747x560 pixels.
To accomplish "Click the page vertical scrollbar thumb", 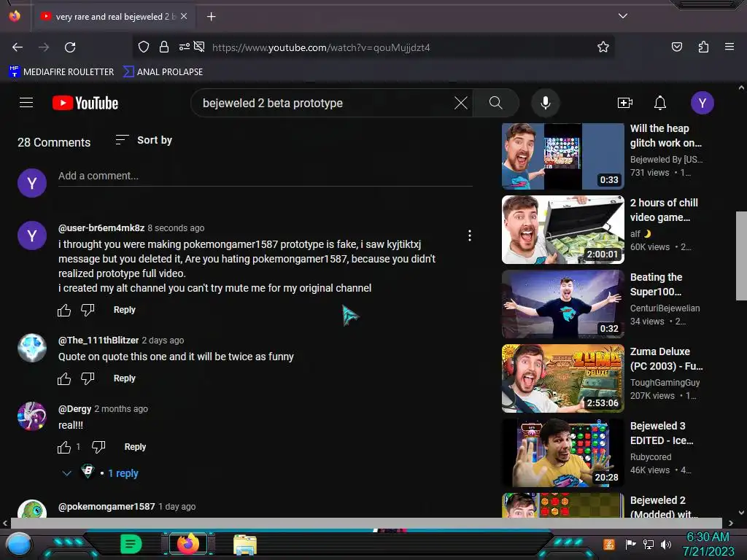I will coord(741,256).
